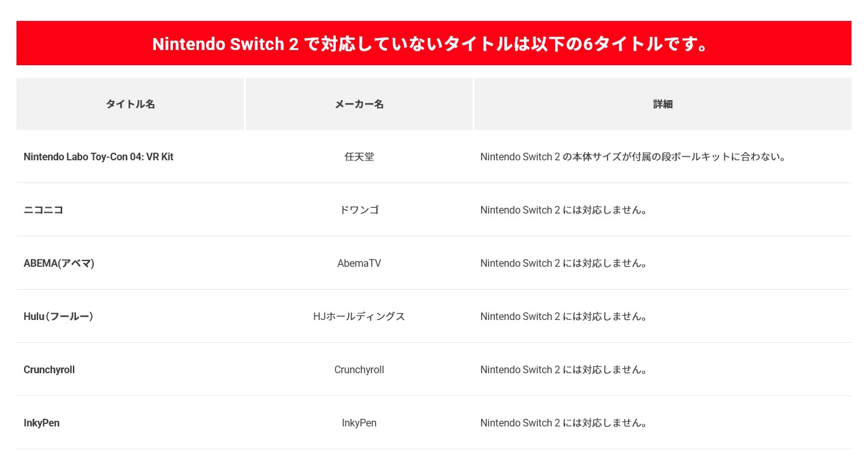Select the ABEMA(アベマ) title cell
Image resolution: width=868 pixels, height=467 pixels.
click(x=59, y=263)
